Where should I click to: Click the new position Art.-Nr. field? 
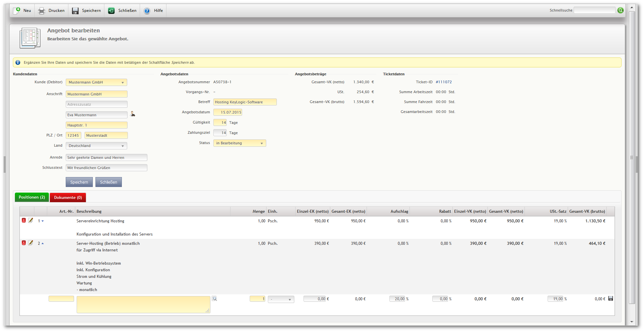click(61, 299)
